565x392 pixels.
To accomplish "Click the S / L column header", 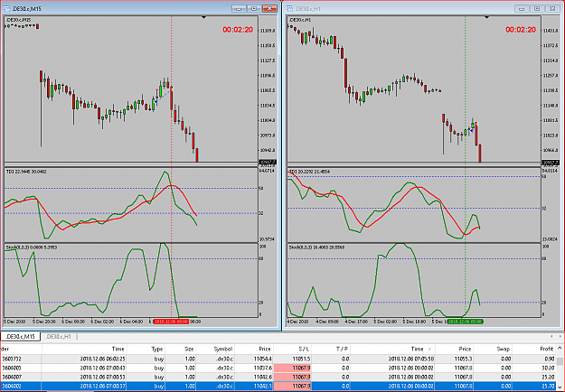I will click(292, 349).
